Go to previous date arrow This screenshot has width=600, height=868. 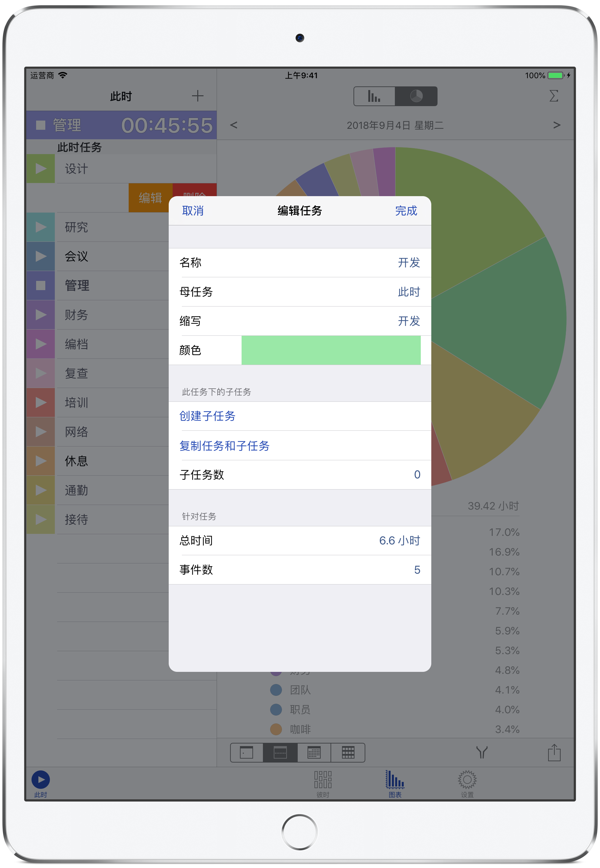pos(233,125)
